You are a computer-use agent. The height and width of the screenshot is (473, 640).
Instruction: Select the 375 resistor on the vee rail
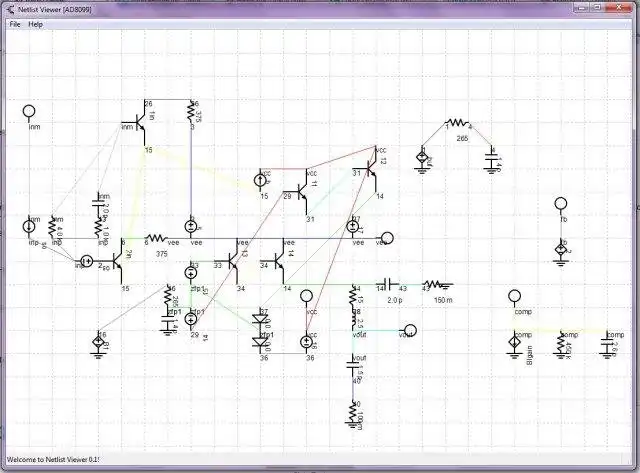(157, 238)
